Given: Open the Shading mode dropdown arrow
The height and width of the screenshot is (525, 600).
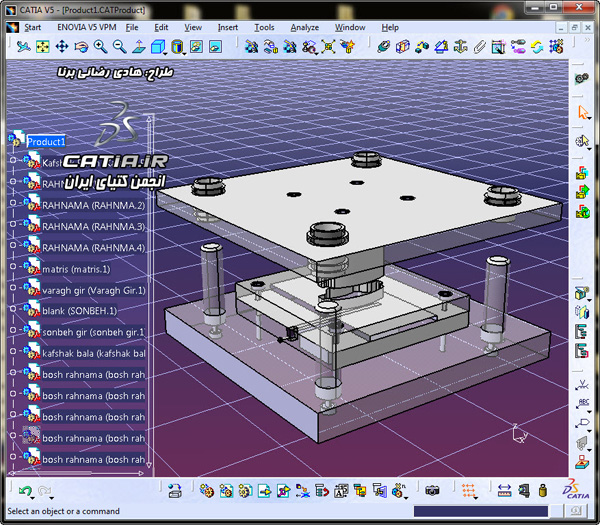Looking at the screenshot, I should [185, 54].
